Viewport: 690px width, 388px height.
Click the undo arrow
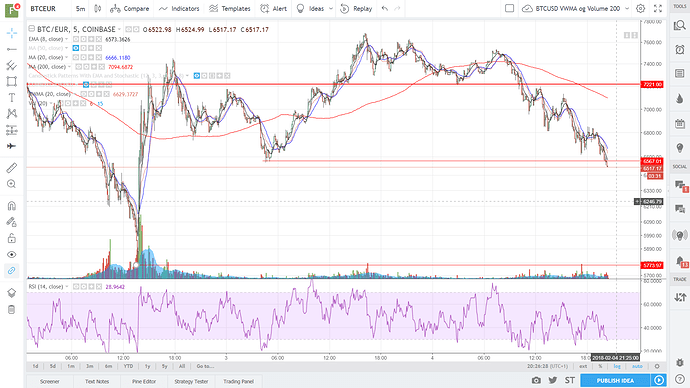pos(385,8)
